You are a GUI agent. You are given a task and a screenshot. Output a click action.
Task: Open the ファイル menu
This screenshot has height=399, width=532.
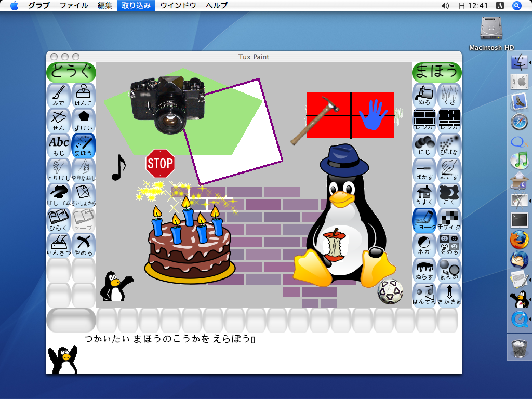point(74,5)
